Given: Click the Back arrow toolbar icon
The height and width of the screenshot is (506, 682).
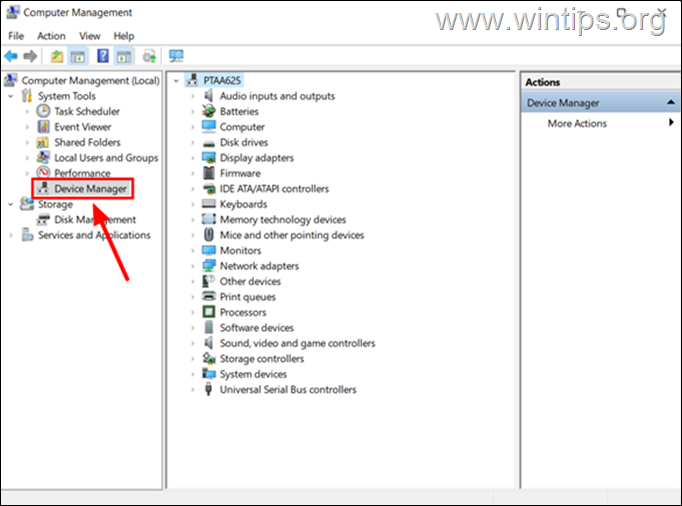Looking at the screenshot, I should [11, 56].
